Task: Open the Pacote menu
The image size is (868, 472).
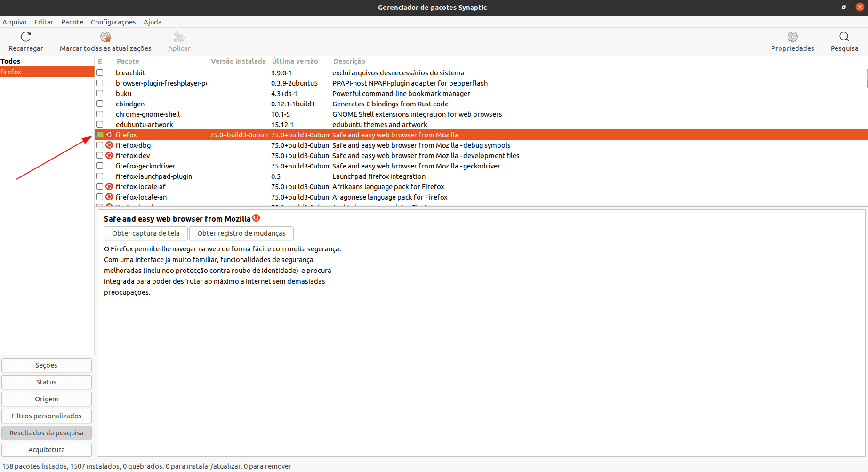Action: pos(72,22)
